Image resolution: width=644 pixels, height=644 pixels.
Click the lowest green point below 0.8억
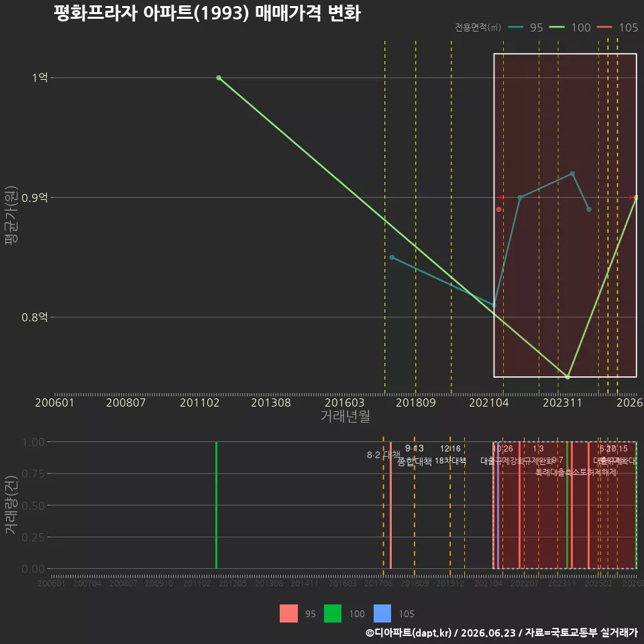568,377
